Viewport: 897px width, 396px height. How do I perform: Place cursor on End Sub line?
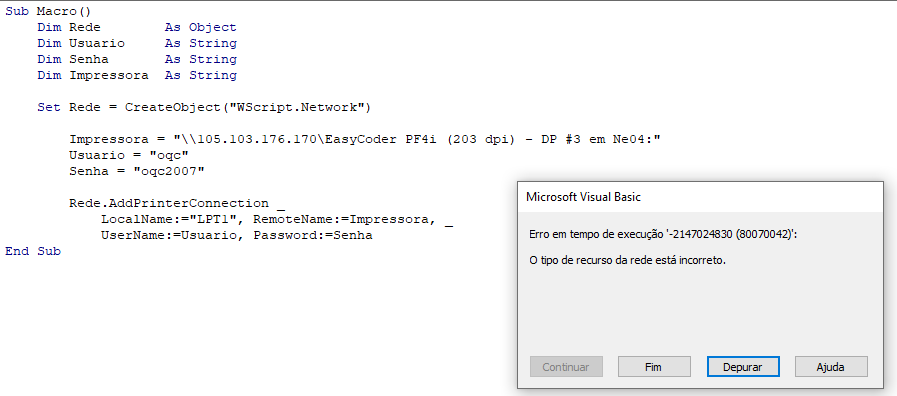[x=33, y=252]
